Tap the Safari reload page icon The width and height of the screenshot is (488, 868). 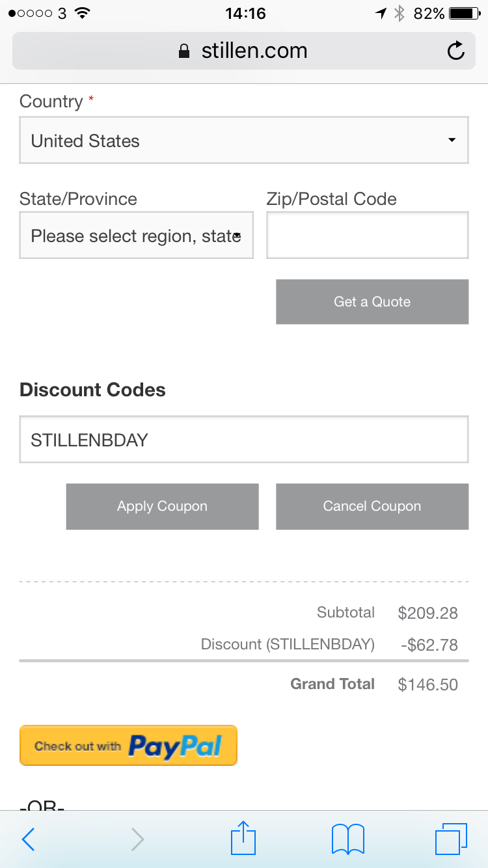(456, 51)
